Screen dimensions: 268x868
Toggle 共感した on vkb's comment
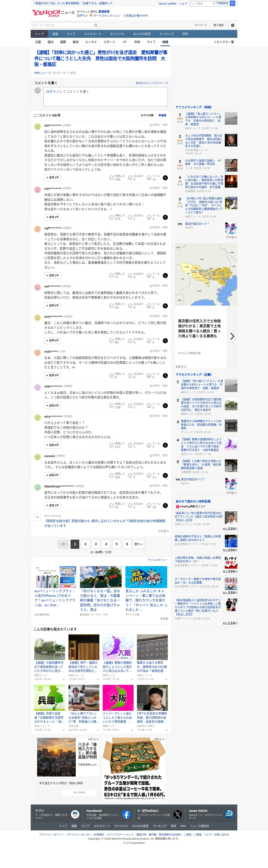[x=117, y=406]
